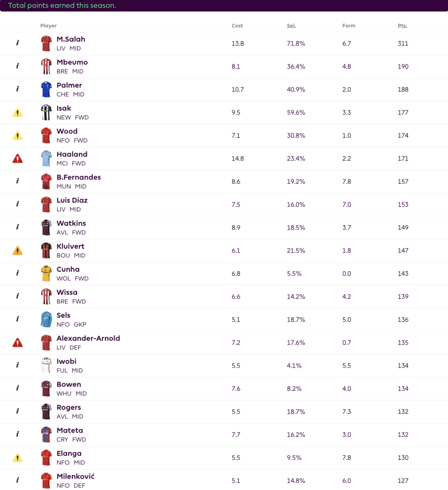The width and height of the screenshot is (448, 490).
Task: Click red alert icon for Alexander-Arnold
Action: [18, 343]
